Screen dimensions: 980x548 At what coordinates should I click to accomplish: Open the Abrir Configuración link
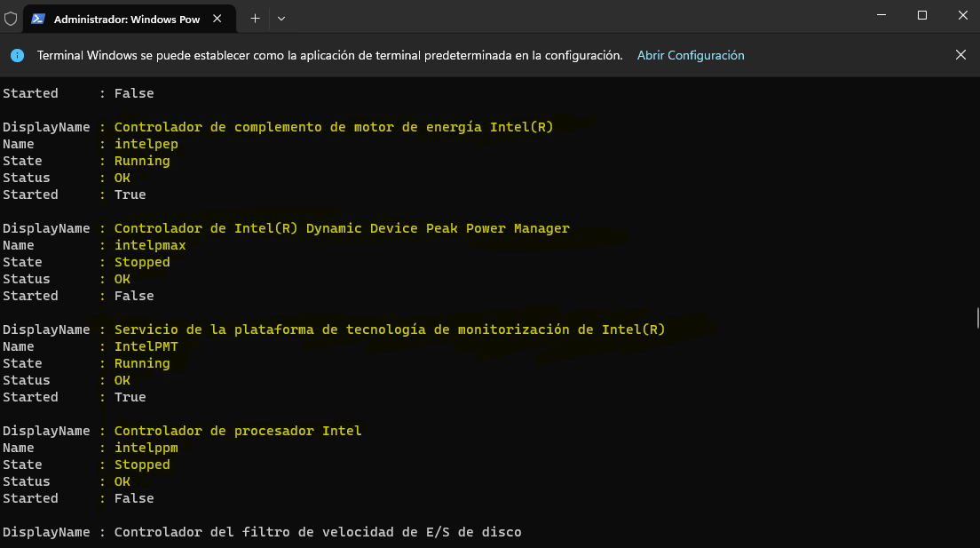691,56
